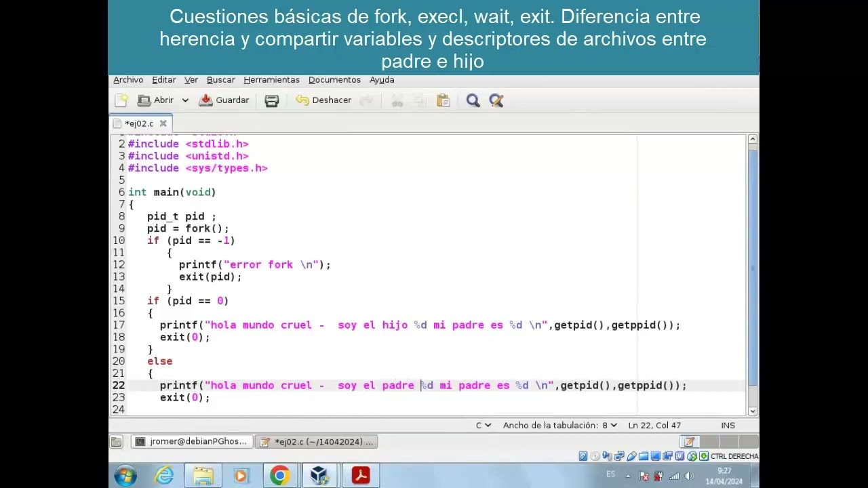Screen dimensions: 868x488
Task: Click the ES language indicator in tray
Action: [611, 474]
